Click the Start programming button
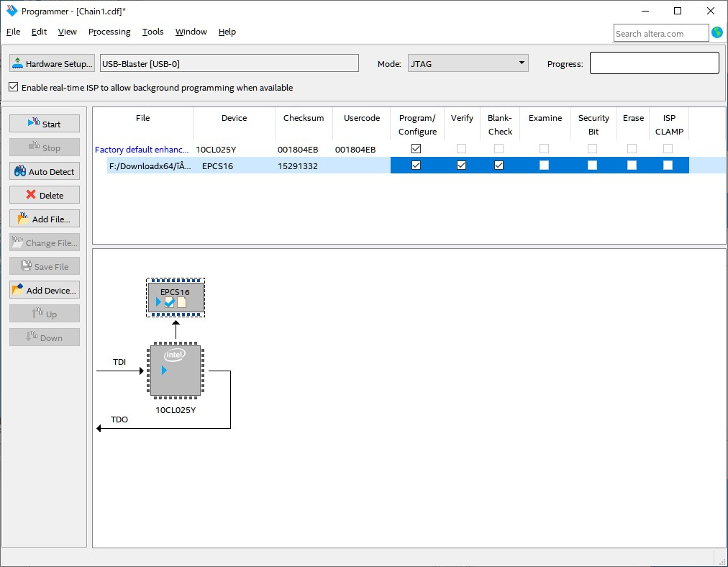 pos(45,124)
